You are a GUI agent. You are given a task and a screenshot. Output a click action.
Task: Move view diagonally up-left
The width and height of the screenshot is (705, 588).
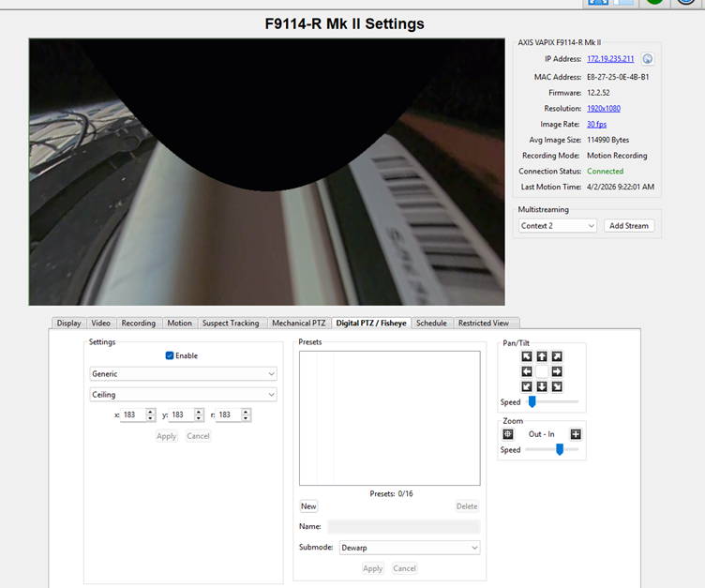coord(527,356)
